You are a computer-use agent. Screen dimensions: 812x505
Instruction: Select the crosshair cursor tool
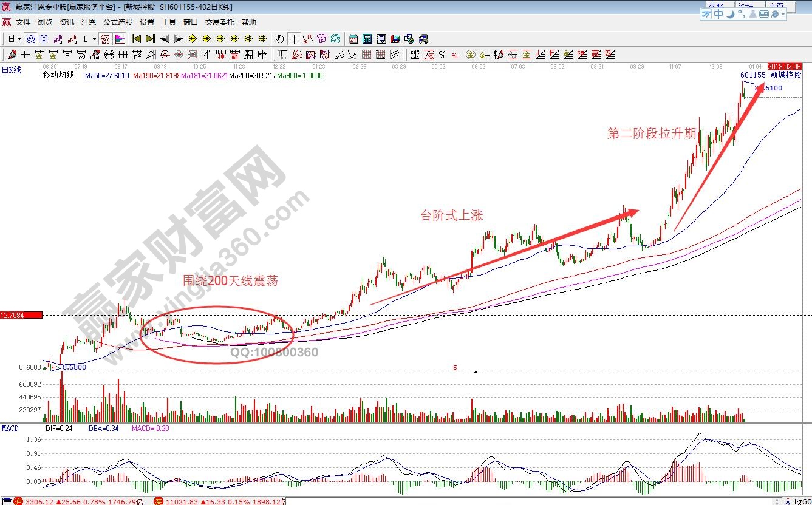pyautogui.click(x=294, y=39)
